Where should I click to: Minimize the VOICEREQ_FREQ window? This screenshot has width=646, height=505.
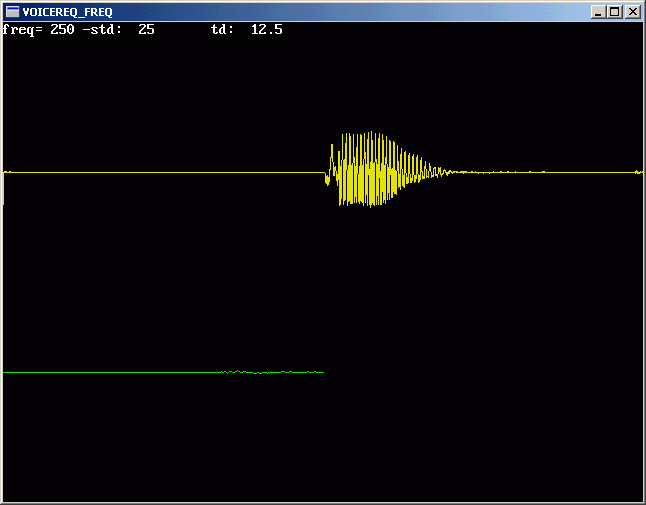click(598, 12)
